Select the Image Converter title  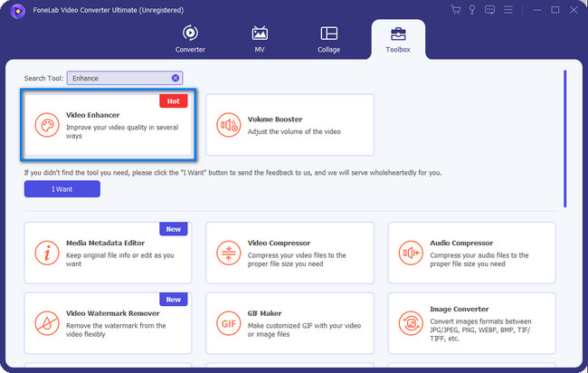click(x=460, y=309)
